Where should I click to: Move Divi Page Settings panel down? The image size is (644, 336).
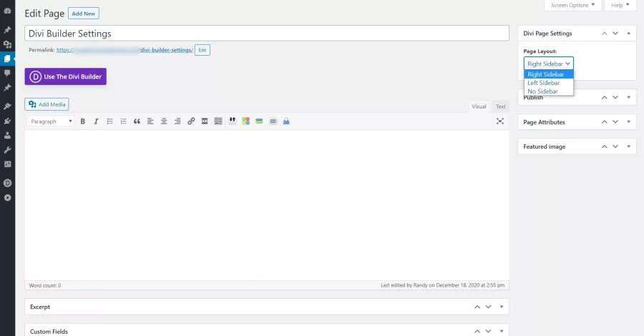coord(615,33)
